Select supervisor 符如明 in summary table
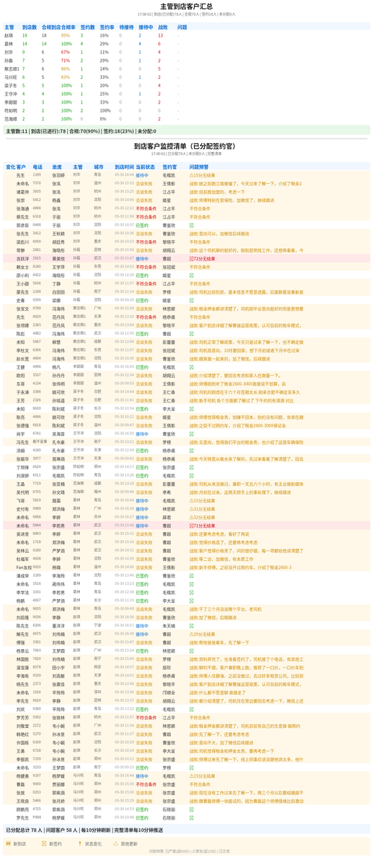 tap(10, 110)
